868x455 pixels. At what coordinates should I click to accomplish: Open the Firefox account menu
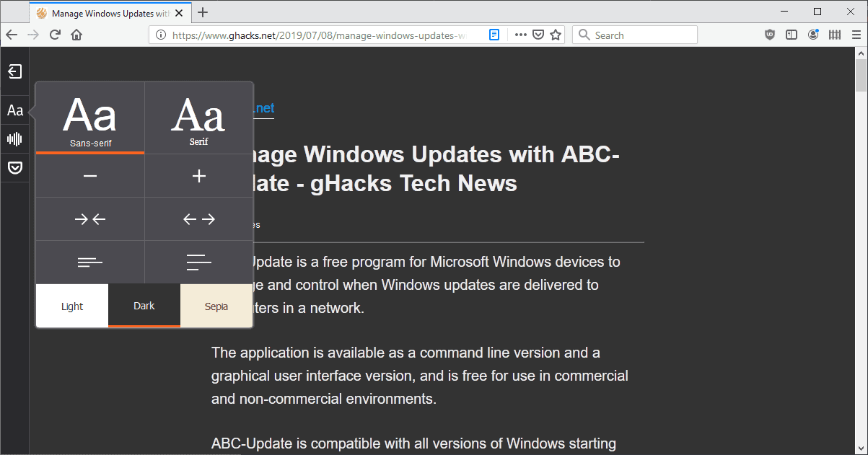pyautogui.click(x=814, y=35)
